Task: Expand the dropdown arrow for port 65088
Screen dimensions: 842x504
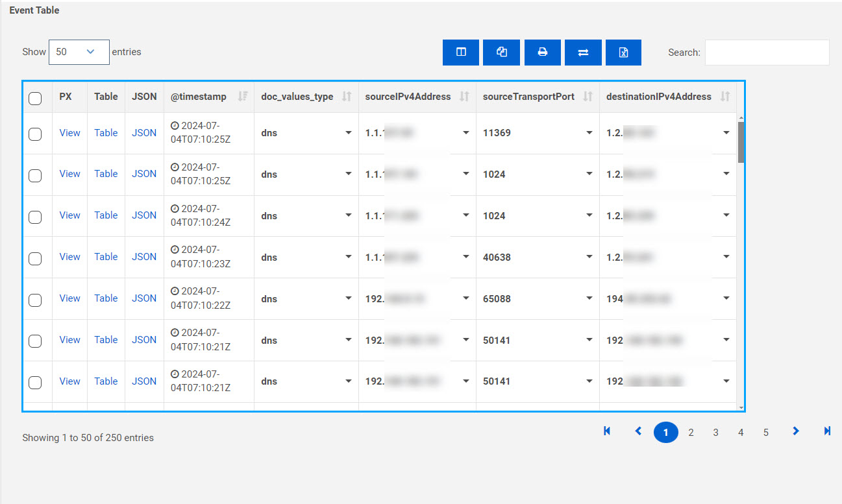Action: click(589, 299)
